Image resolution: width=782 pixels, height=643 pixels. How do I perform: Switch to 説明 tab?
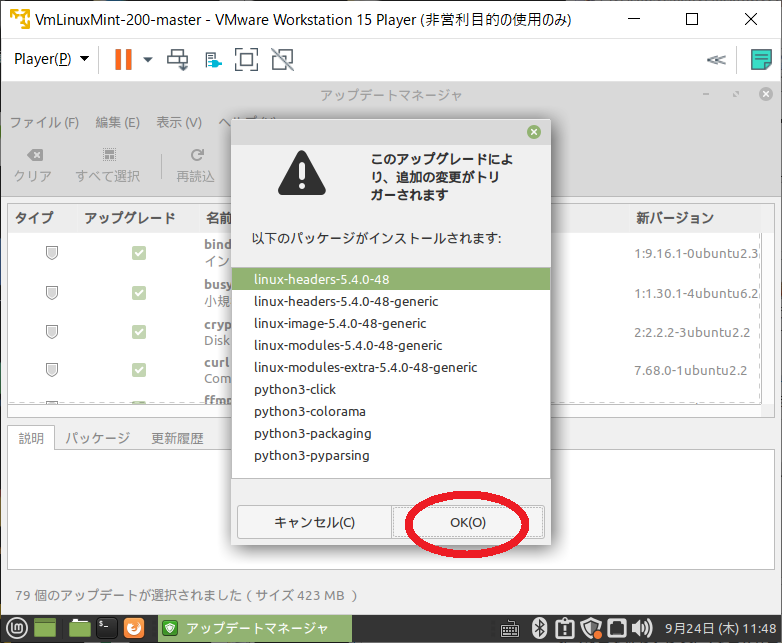coord(31,438)
